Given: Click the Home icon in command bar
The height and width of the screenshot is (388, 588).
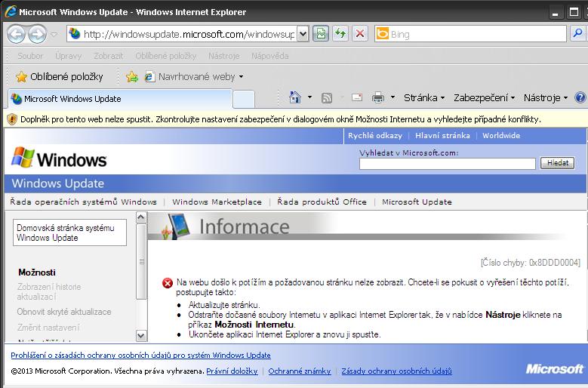Looking at the screenshot, I should pyautogui.click(x=295, y=97).
